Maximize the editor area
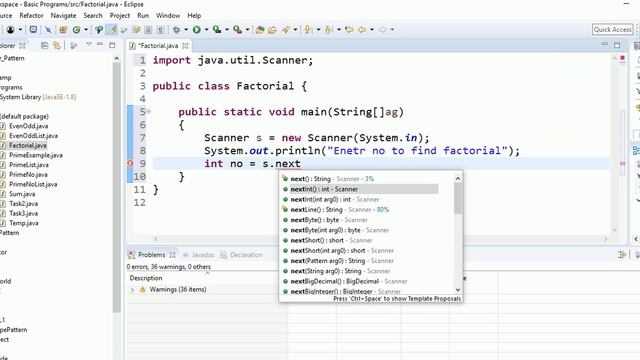The height and width of the screenshot is (360, 640). point(617,45)
